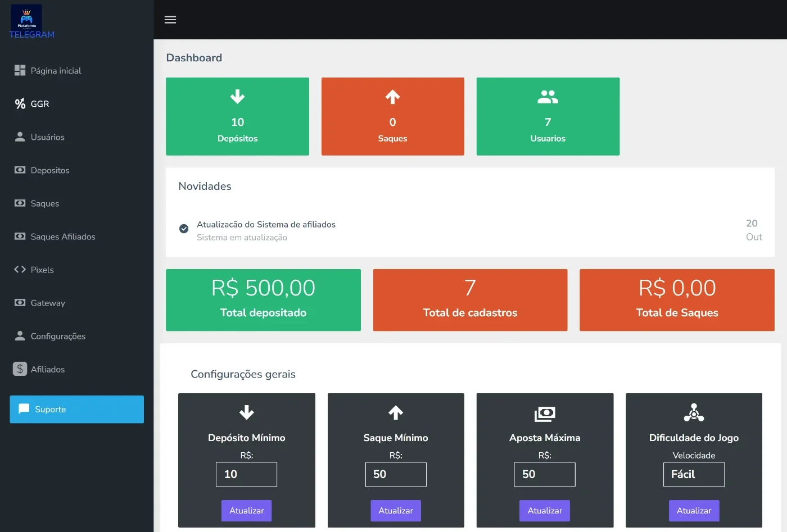Image resolution: width=787 pixels, height=532 pixels.
Task: Open the 10 Depósitos card
Action: [x=237, y=116]
